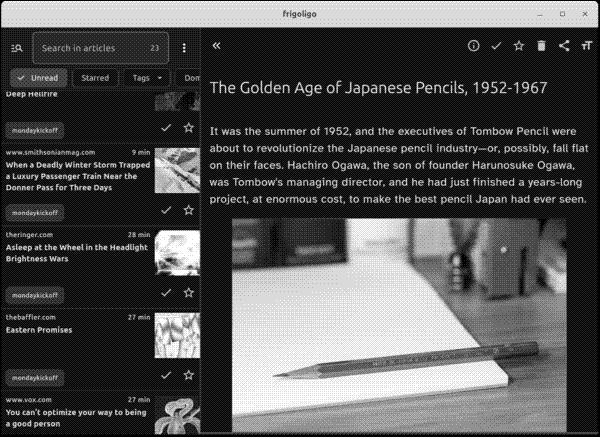This screenshot has height=437, width=600.
Task: Click the Golden Age of Japanese Pencils heading
Action: point(378,88)
